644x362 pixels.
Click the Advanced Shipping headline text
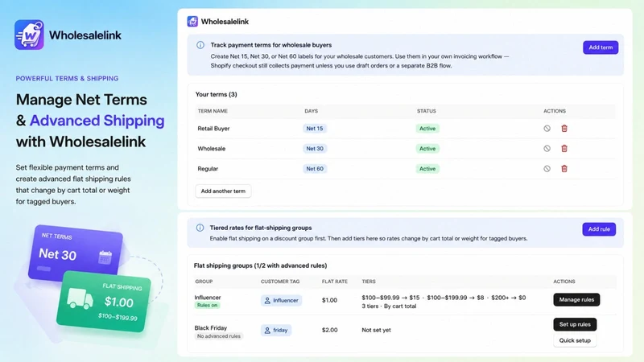97,121
